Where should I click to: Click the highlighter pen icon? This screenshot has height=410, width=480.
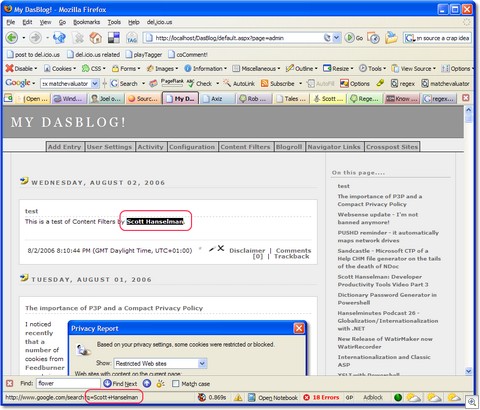pyautogui.click(x=380, y=83)
